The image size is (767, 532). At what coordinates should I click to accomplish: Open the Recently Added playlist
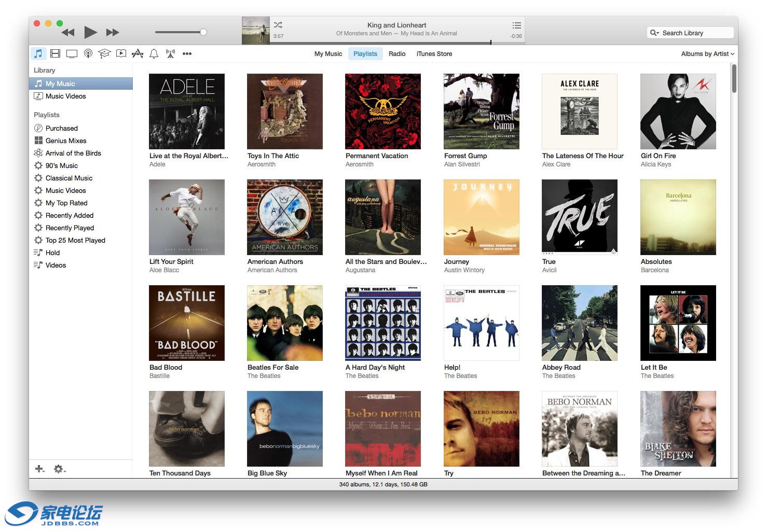tap(81, 215)
